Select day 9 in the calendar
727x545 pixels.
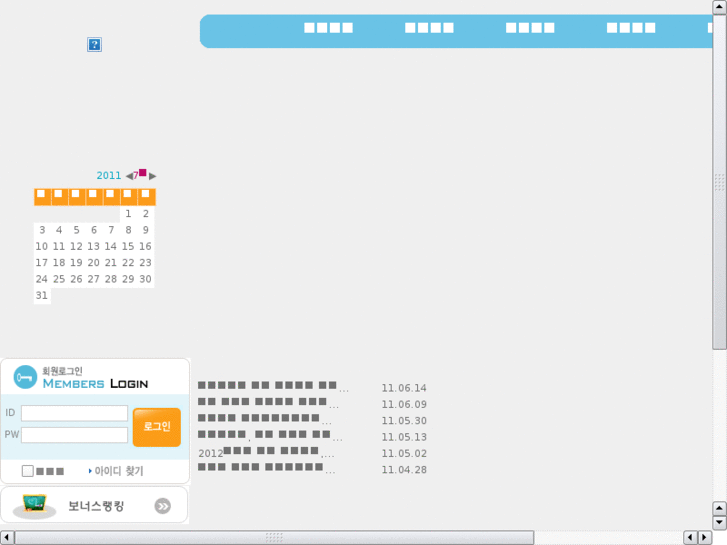(x=146, y=230)
